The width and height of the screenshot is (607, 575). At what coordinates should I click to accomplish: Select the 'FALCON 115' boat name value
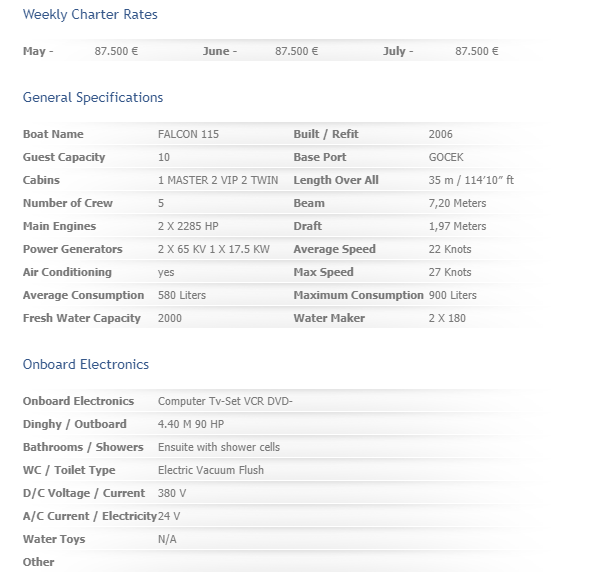[x=188, y=134]
